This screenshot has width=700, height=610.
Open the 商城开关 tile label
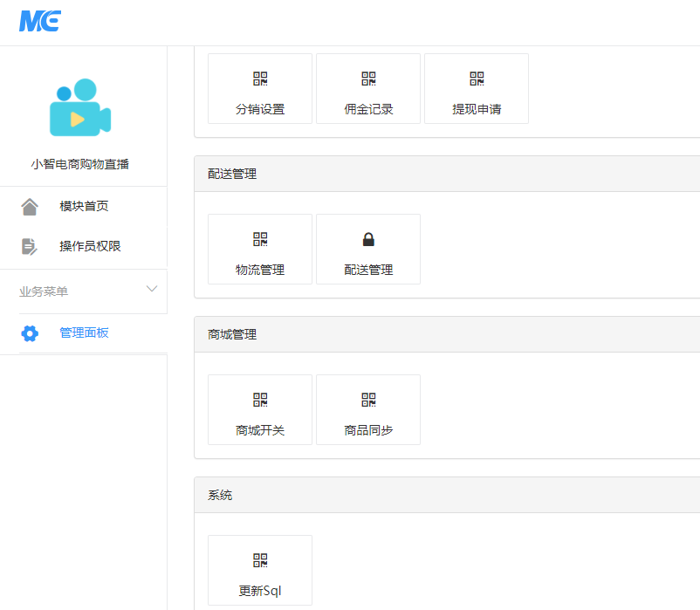[260, 430]
